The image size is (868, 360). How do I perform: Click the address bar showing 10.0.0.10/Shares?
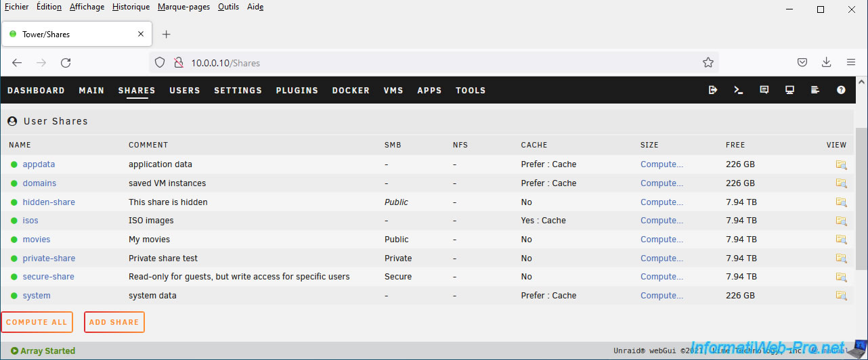(433, 63)
